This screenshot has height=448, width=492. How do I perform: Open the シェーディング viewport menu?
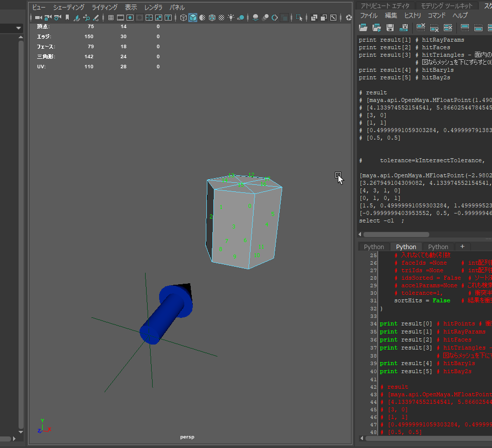coord(69,8)
